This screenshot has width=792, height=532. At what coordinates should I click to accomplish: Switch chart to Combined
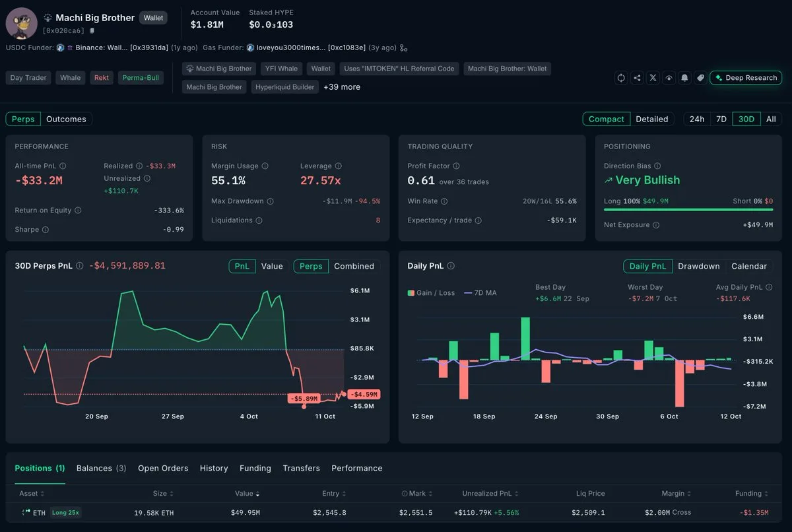coord(354,267)
